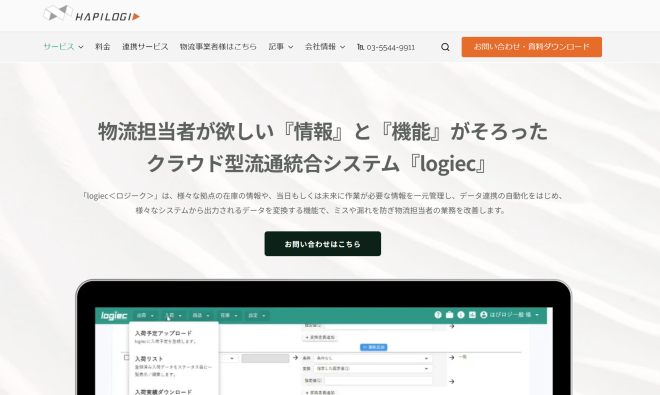Click the chart icon in logiec header
This screenshot has height=395, width=660.
pyautogui.click(x=472, y=315)
